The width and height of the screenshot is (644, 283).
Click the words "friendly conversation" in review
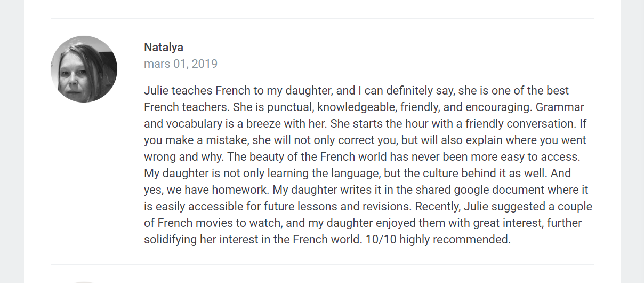pyautogui.click(x=521, y=124)
